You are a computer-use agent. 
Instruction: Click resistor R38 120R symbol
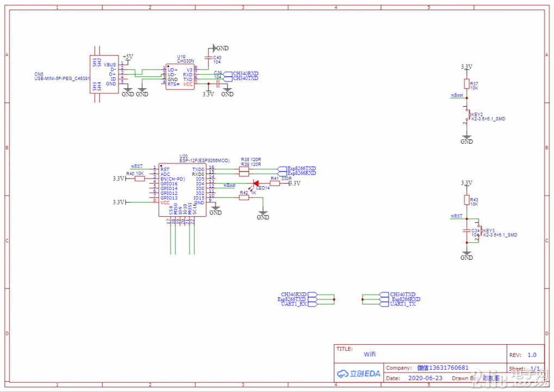tap(244, 169)
